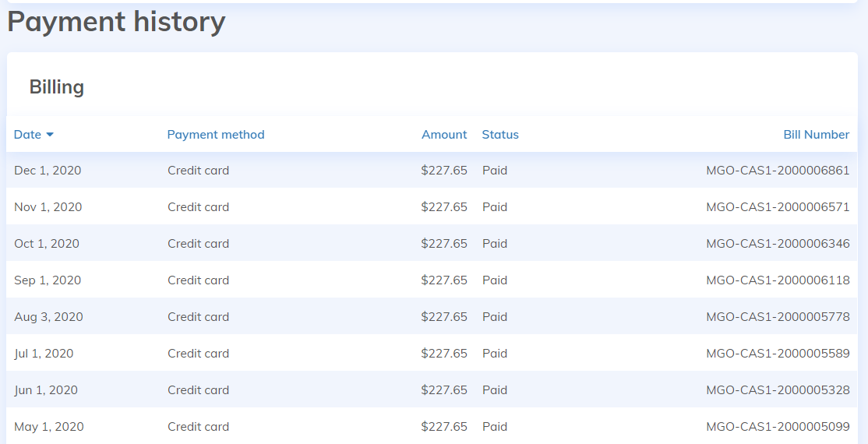Click the $227.65 amount for Jul 1, 2020
Screen dimensions: 868x444
tap(444, 354)
